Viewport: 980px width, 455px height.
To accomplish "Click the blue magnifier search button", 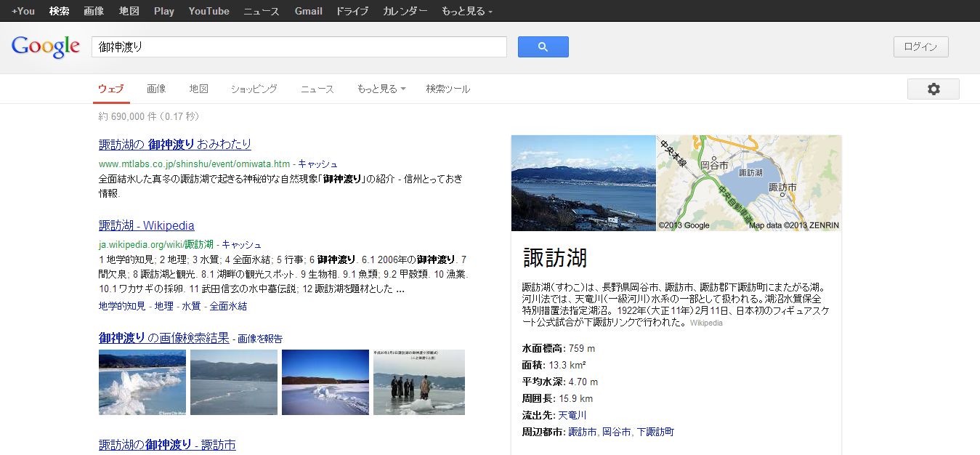I will point(543,47).
